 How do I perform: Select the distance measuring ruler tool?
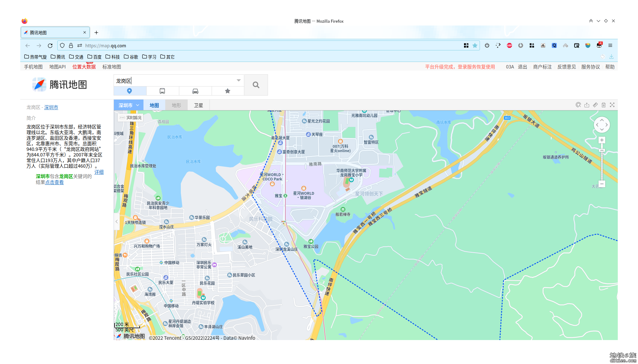[595, 105]
